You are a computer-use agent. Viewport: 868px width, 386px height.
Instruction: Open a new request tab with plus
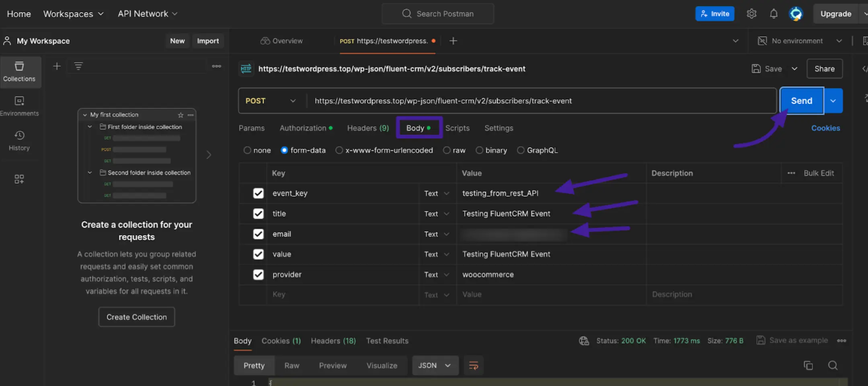coord(453,41)
